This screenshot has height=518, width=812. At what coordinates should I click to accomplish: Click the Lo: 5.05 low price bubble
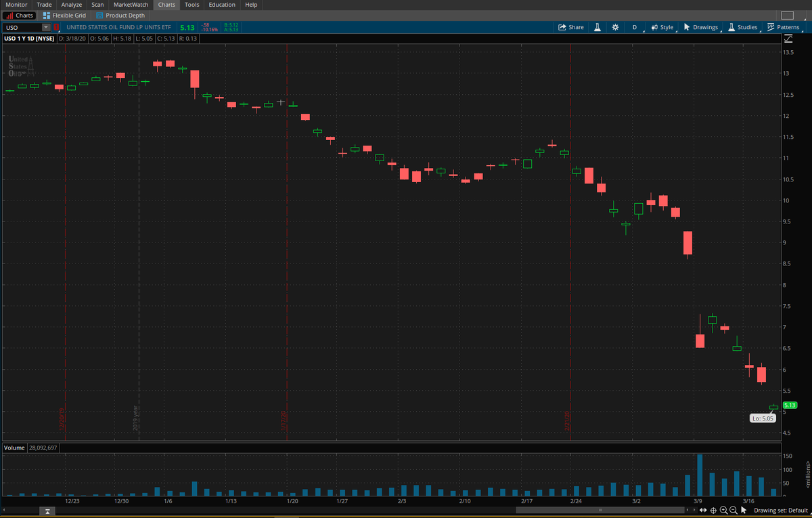click(x=762, y=418)
